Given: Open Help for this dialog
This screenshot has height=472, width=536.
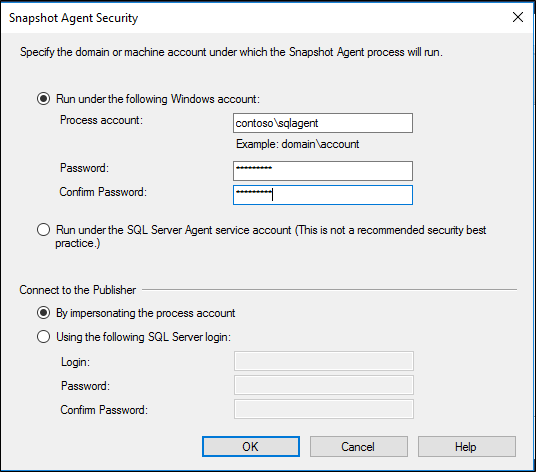Looking at the screenshot, I should [467, 446].
